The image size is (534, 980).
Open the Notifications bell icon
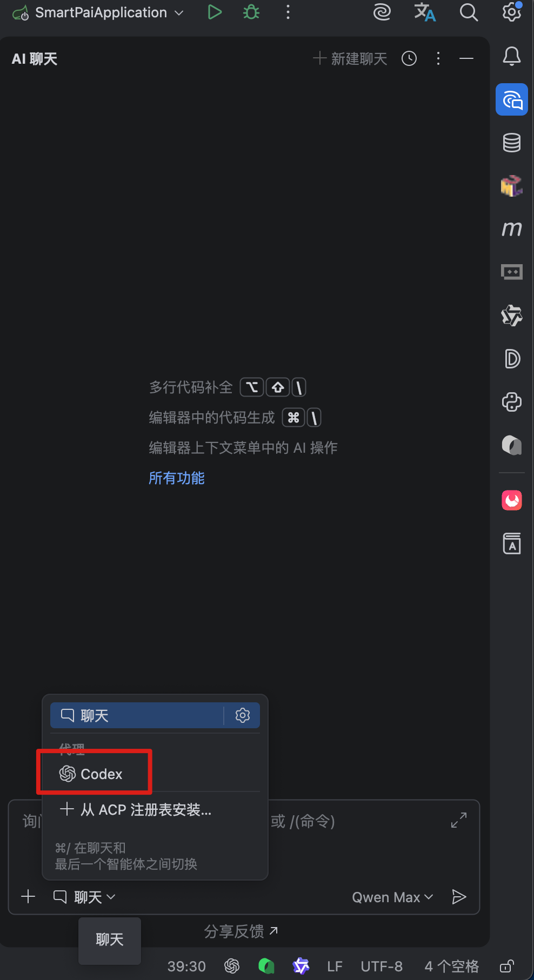click(511, 56)
